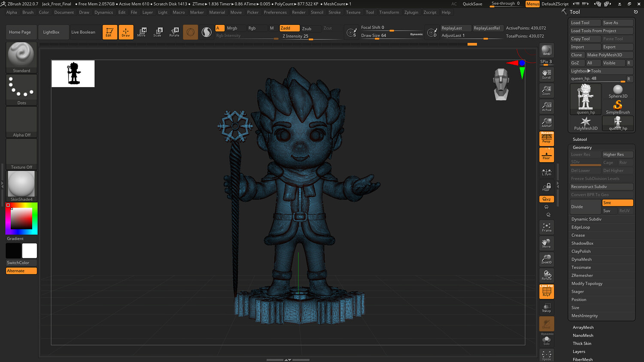The width and height of the screenshot is (644, 362).
Task: Open the Document menu
Action: click(x=64, y=12)
